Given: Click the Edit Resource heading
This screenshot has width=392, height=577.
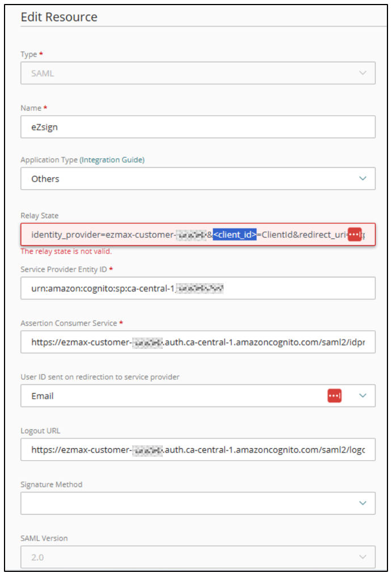Looking at the screenshot, I should 59,17.
